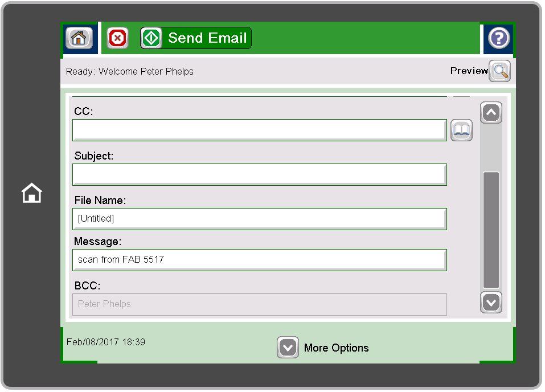Expand More Options with the down chevron

coord(288,347)
